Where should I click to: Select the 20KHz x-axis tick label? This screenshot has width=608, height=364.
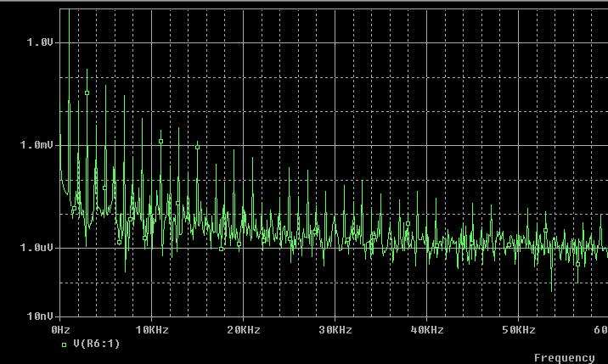[243, 329]
